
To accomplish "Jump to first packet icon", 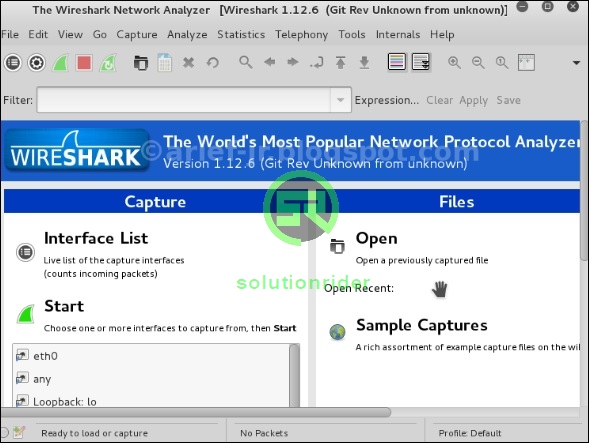I will (340, 62).
